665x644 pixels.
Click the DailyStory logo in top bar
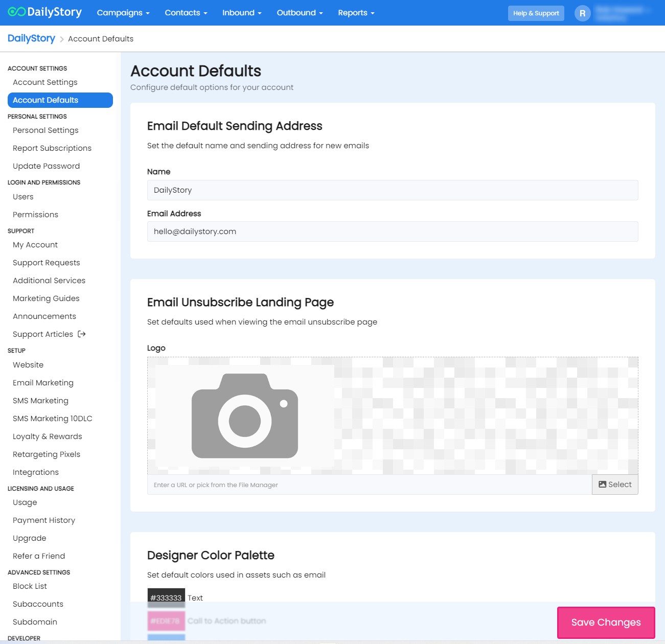[44, 12]
